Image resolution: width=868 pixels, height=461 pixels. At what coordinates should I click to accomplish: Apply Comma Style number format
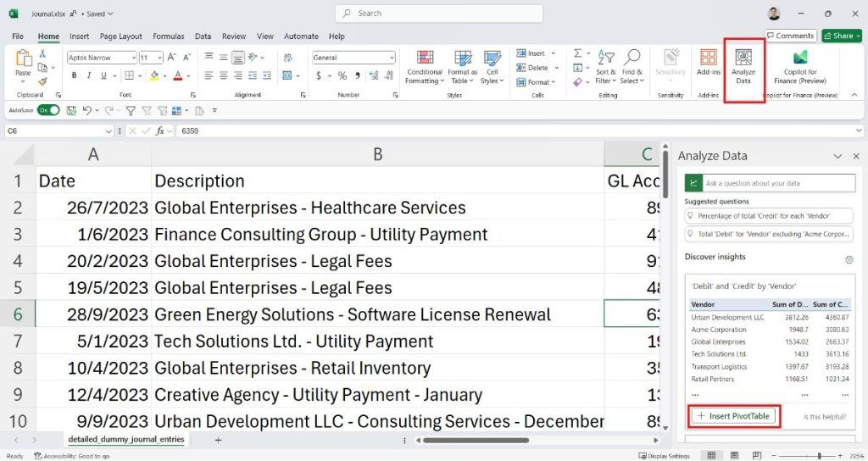(358, 75)
